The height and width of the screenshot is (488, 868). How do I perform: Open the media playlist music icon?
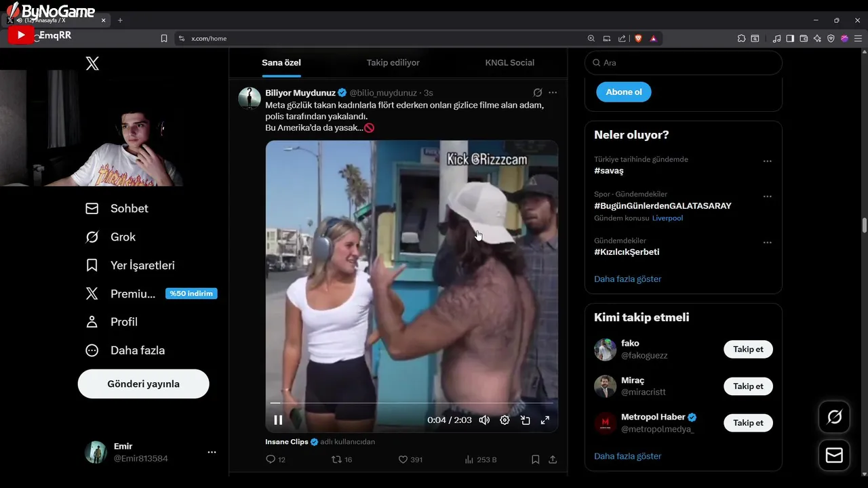tap(777, 39)
